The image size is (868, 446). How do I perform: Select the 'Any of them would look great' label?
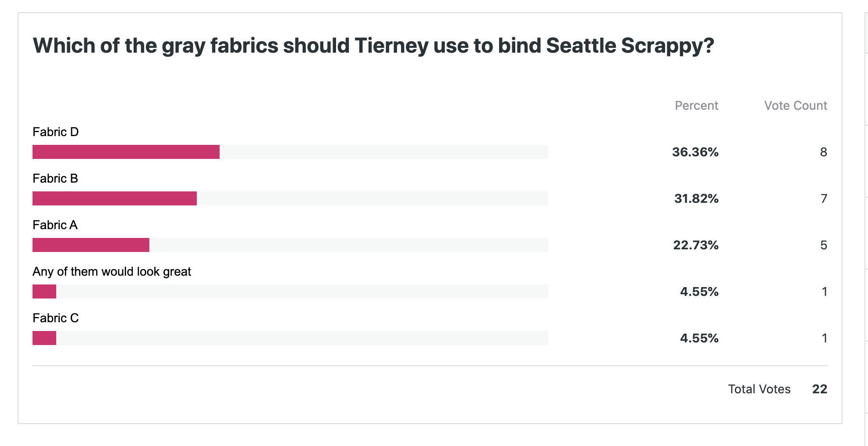pyautogui.click(x=112, y=272)
